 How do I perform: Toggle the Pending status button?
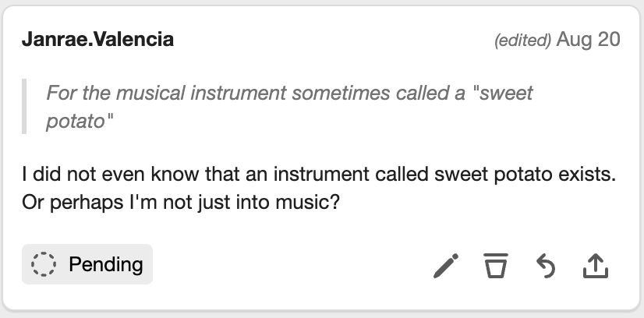pos(87,264)
